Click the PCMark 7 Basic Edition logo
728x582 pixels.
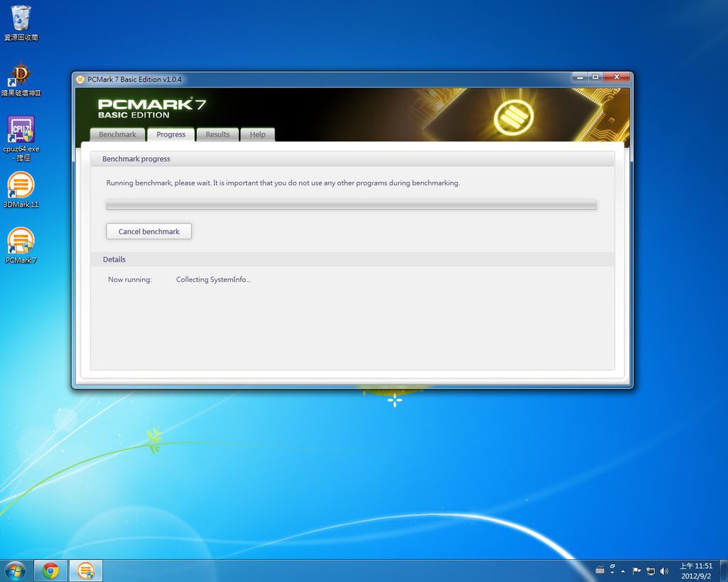point(152,108)
